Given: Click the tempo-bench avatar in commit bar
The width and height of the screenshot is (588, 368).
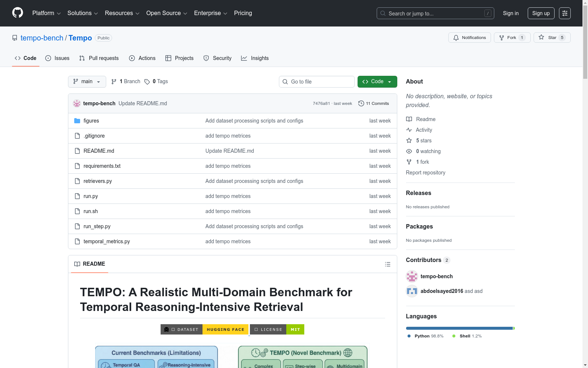Looking at the screenshot, I should (77, 103).
